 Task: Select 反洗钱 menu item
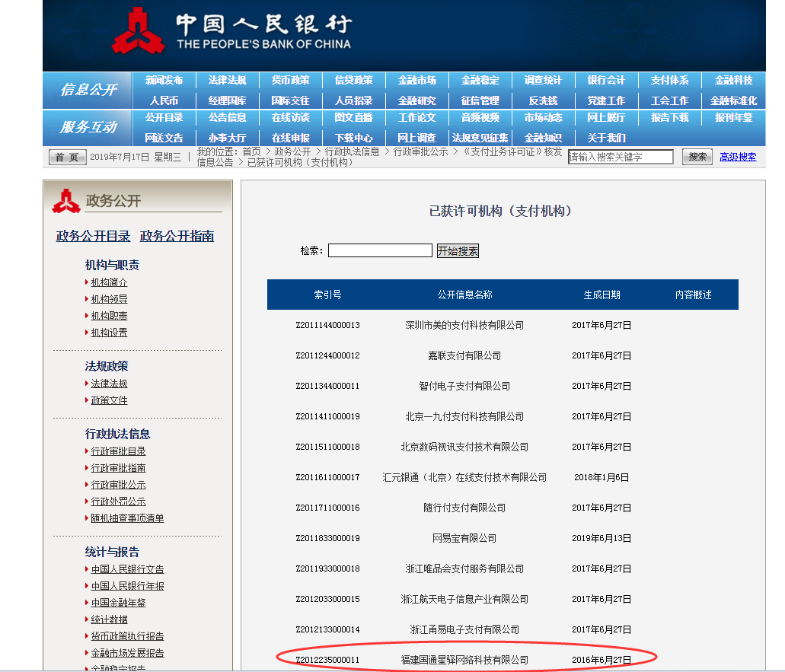[x=543, y=100]
